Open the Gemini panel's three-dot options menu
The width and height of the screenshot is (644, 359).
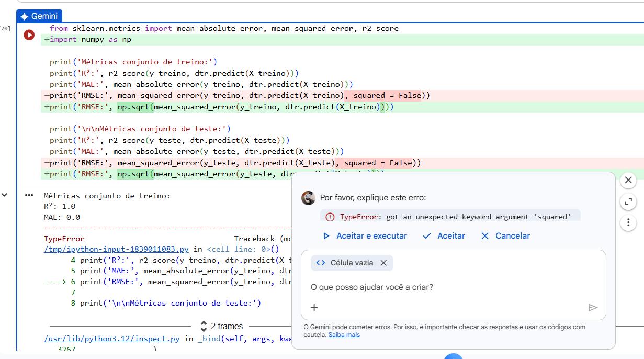628,223
